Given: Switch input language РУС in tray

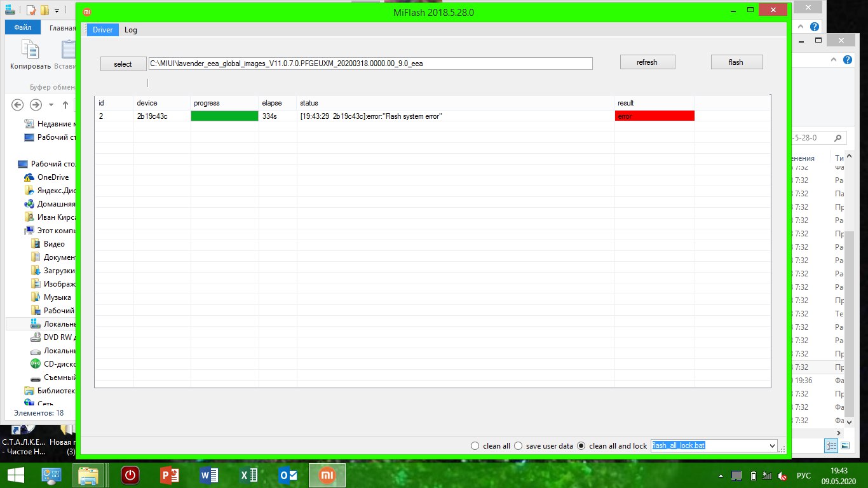Looking at the screenshot, I should (x=804, y=475).
